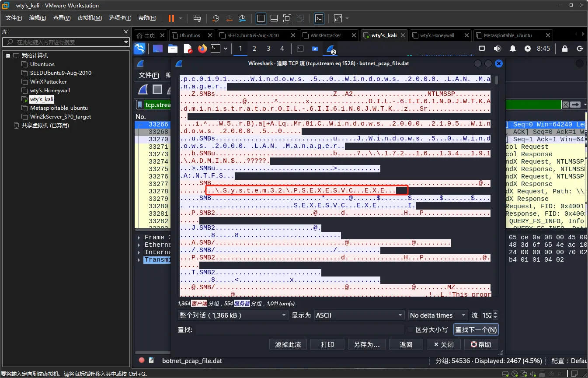
Task: Apply the display filter arrow button
Action: (x=576, y=105)
